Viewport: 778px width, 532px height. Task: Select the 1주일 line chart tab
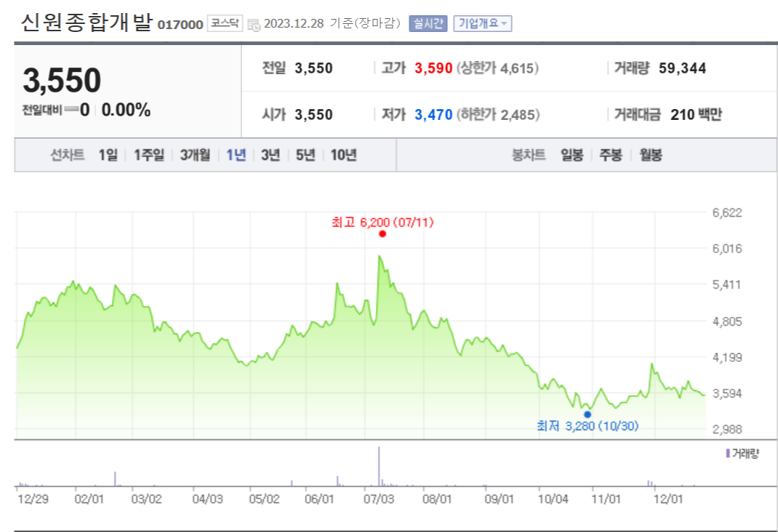pos(149,156)
